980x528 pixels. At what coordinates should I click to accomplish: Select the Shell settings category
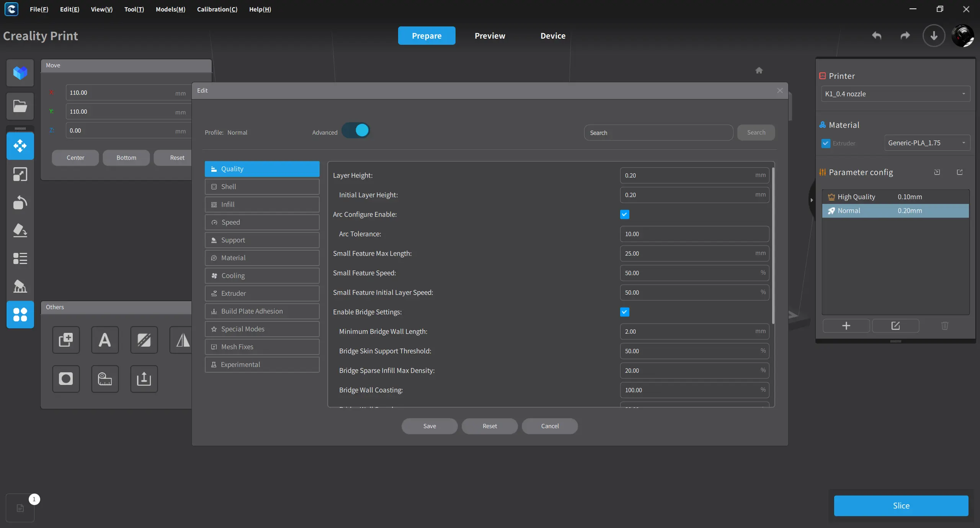[262, 187]
